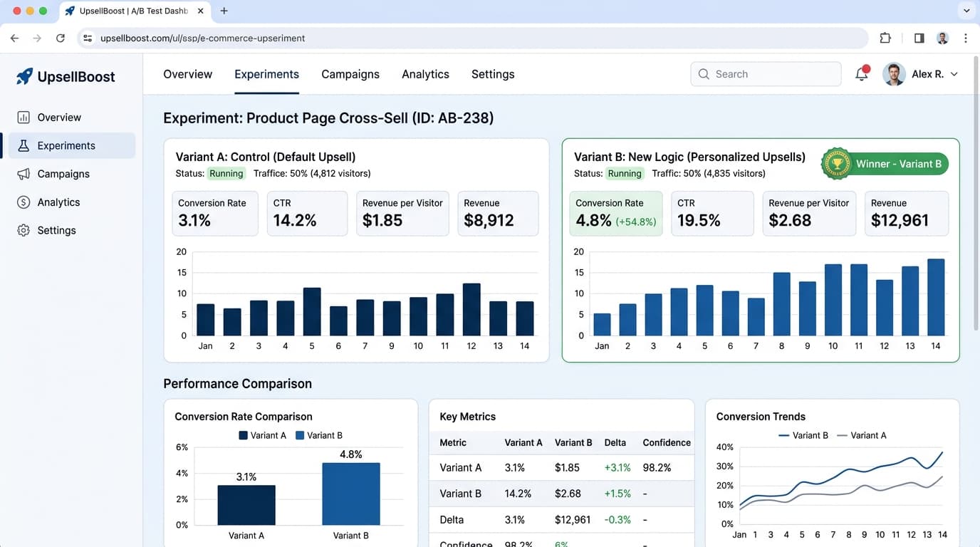Screen dimensions: 980x547
Task: Click the Campaigns megaphone icon in sidebar
Action: (24, 174)
